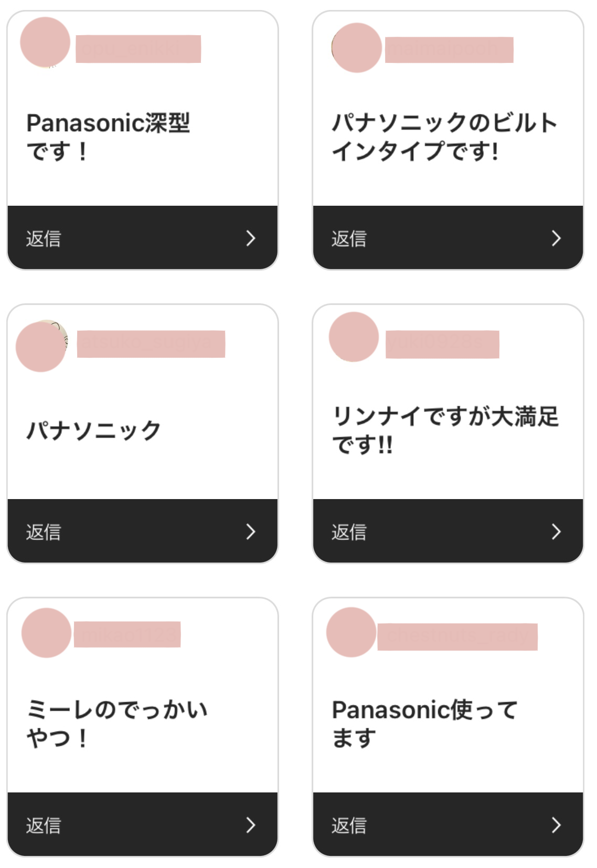Tap the arrow icon below "パナソニックのビルトインタイプです!"

[556, 238]
